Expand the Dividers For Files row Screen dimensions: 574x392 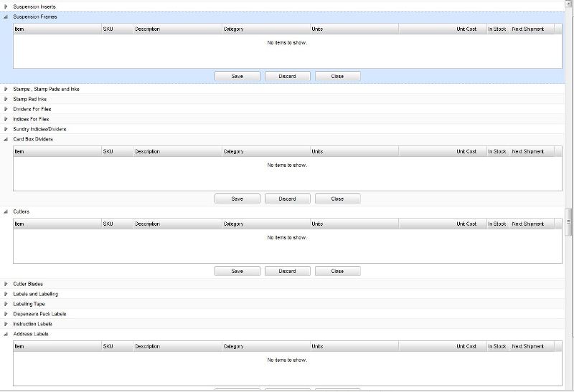tap(6, 109)
